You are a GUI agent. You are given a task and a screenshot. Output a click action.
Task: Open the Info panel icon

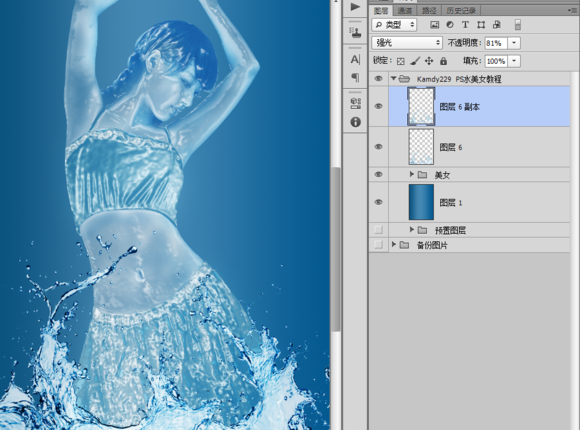(x=355, y=122)
